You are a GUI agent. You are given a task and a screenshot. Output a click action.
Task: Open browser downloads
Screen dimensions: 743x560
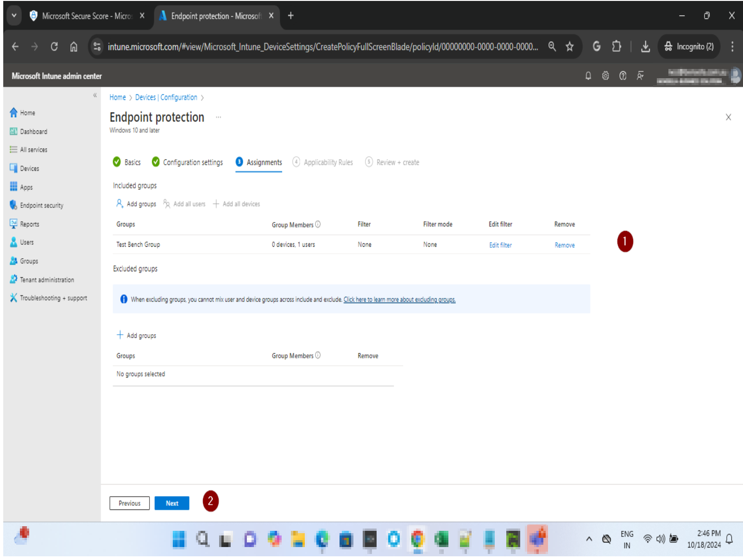pos(645,46)
